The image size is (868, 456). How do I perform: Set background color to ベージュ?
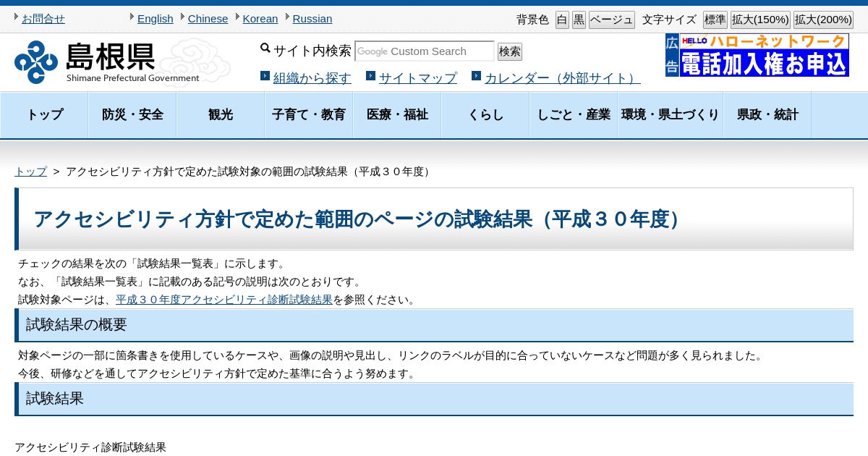[611, 20]
